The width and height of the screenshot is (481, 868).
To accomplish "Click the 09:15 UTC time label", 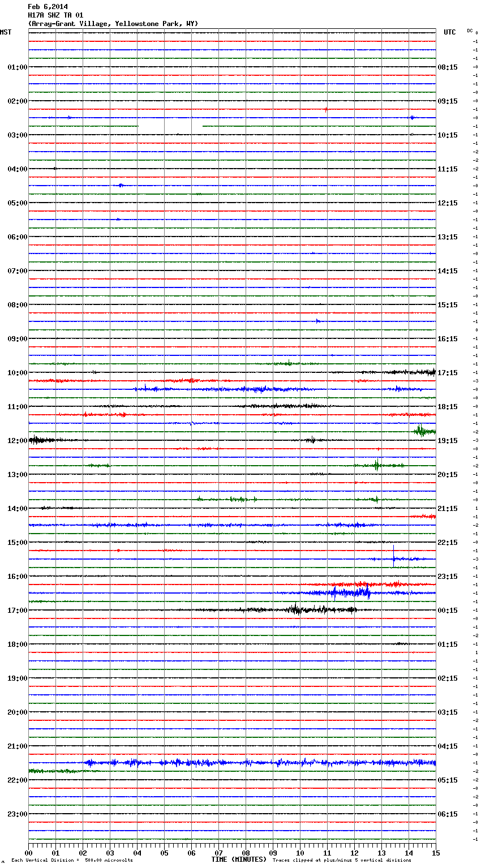I will pos(448,101).
